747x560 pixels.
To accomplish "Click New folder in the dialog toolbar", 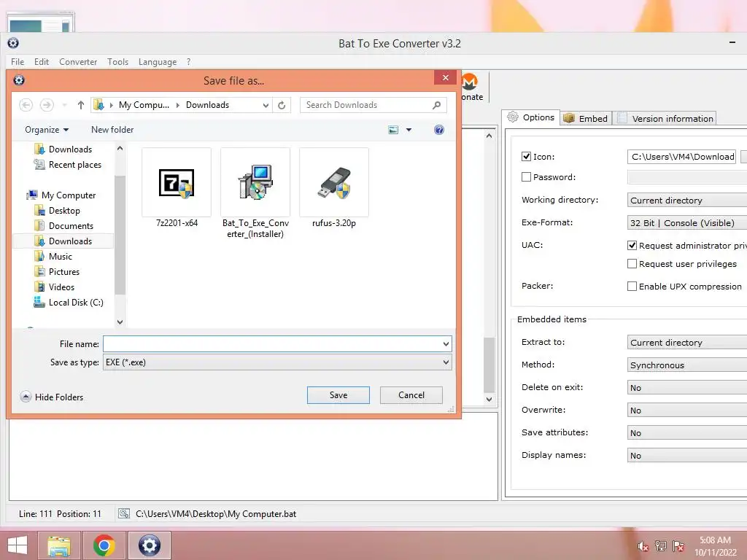I will [112, 130].
